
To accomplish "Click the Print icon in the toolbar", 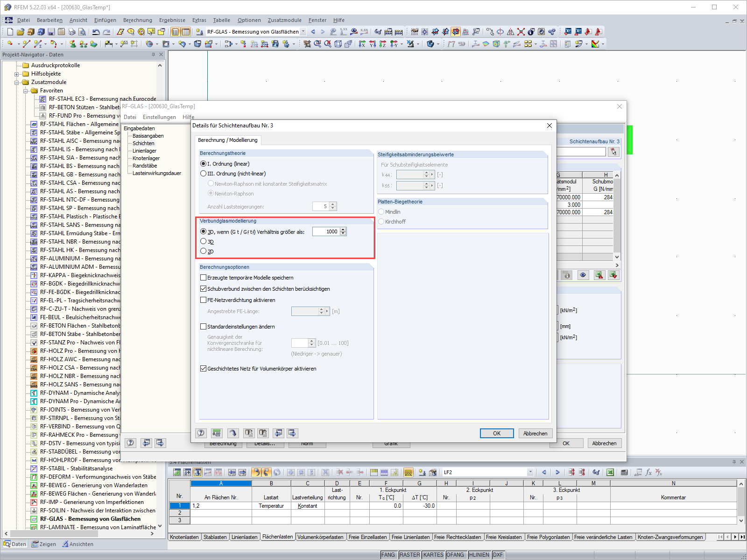I will [x=72, y=32].
